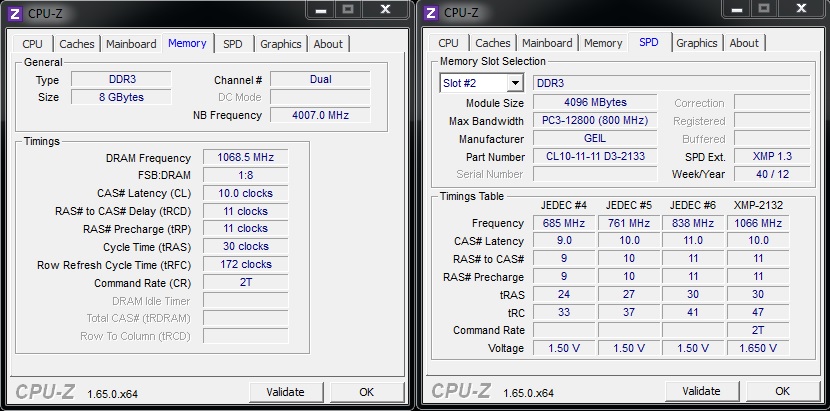
Task: Click the Module Size 4096 MBytes value
Action: [x=595, y=102]
